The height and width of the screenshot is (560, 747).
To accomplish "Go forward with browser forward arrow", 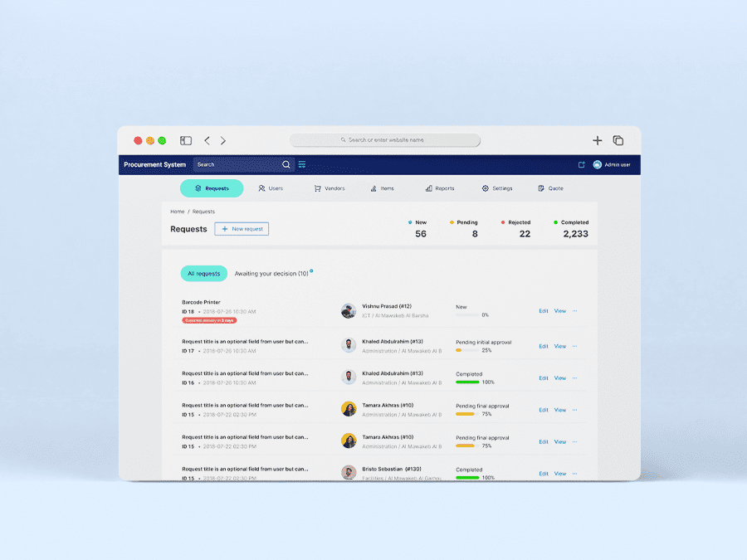I will 223,140.
